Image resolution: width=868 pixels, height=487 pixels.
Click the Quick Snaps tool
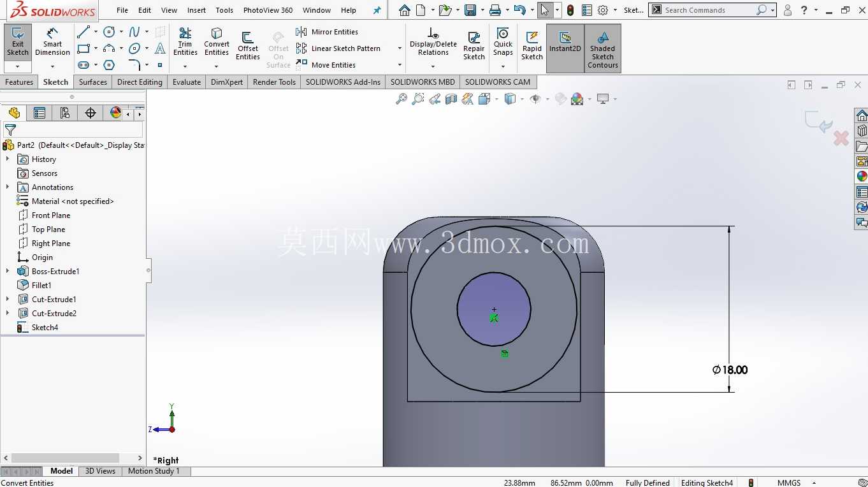(x=503, y=42)
